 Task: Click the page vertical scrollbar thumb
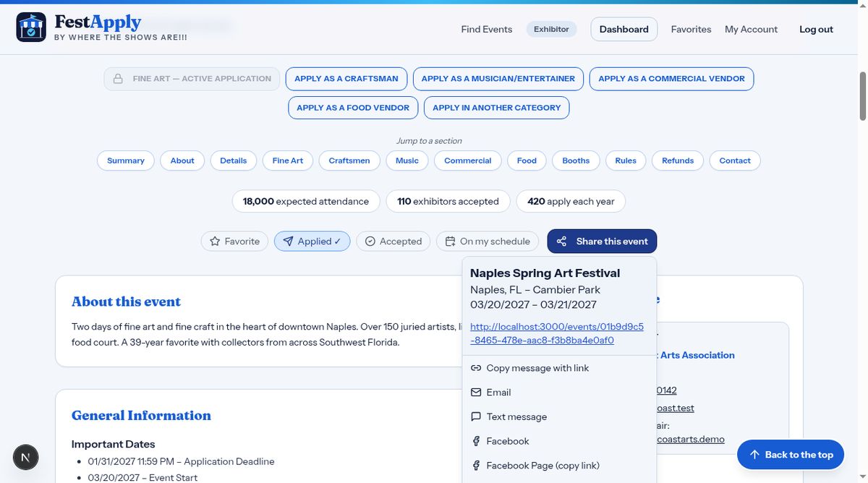(862, 95)
